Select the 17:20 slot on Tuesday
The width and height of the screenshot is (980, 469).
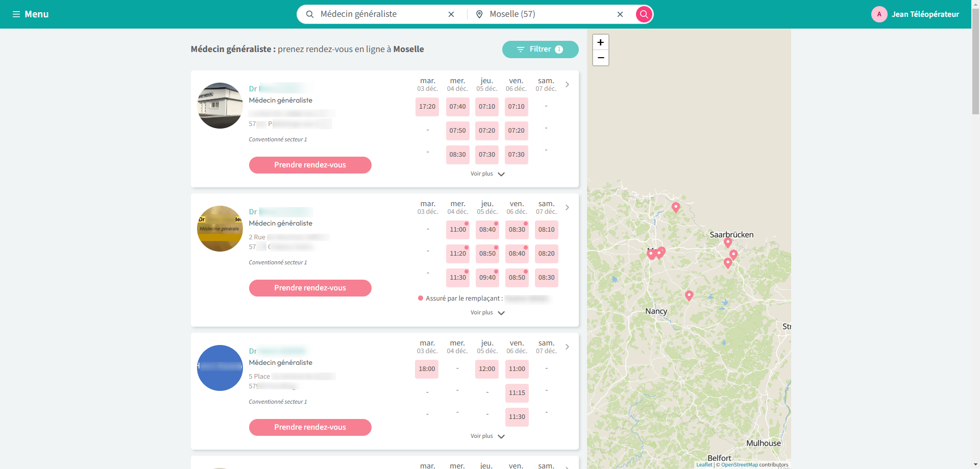[427, 107]
